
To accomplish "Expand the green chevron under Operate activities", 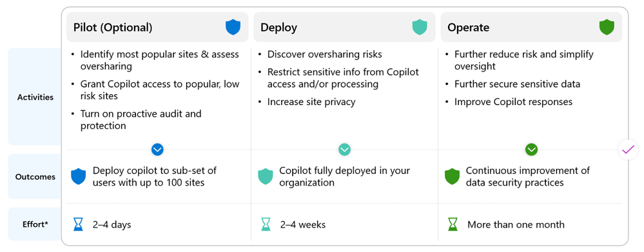I will point(531,150).
